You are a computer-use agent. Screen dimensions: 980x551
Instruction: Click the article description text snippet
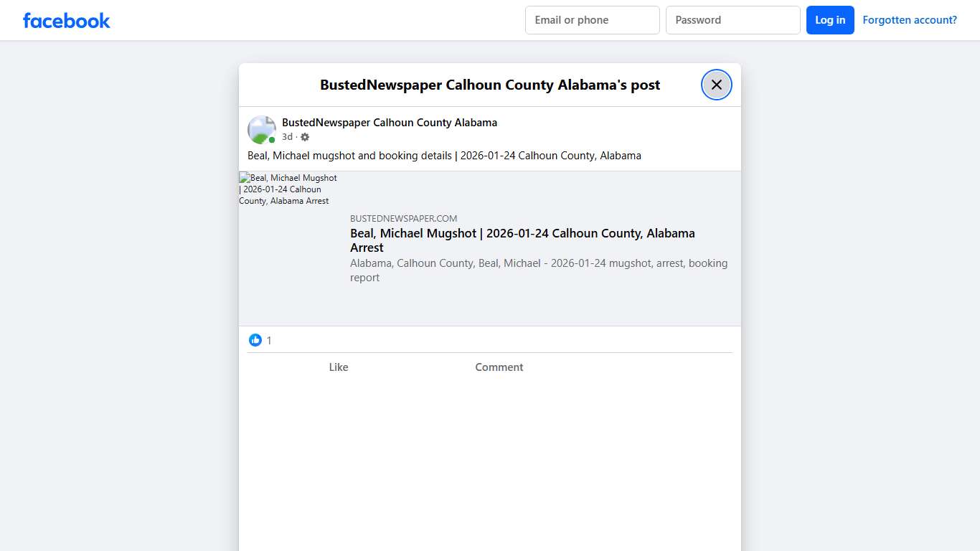click(539, 270)
